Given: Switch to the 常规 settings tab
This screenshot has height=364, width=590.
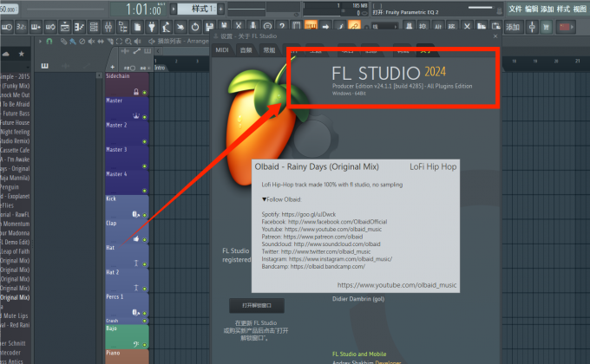Looking at the screenshot, I should (x=269, y=50).
